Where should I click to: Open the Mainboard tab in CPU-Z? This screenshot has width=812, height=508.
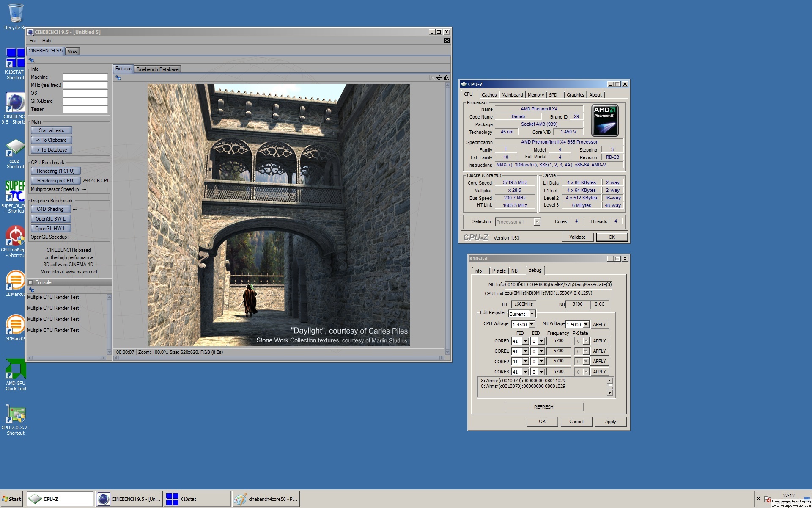(x=512, y=95)
